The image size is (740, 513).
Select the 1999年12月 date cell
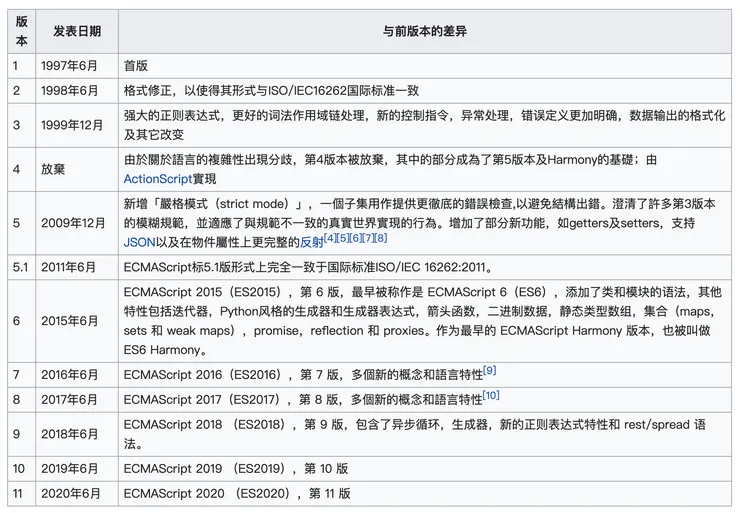(x=77, y=125)
